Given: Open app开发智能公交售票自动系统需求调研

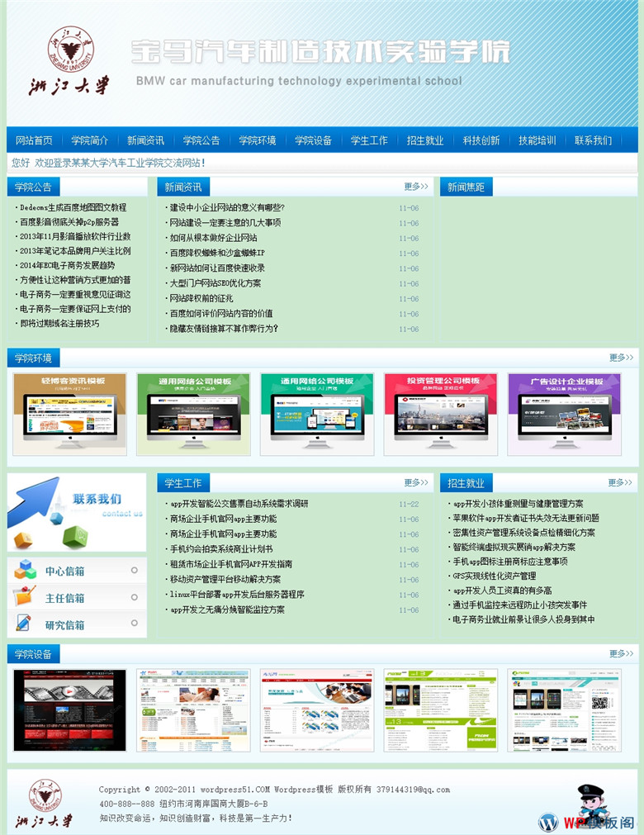Looking at the screenshot, I should coord(239,504).
